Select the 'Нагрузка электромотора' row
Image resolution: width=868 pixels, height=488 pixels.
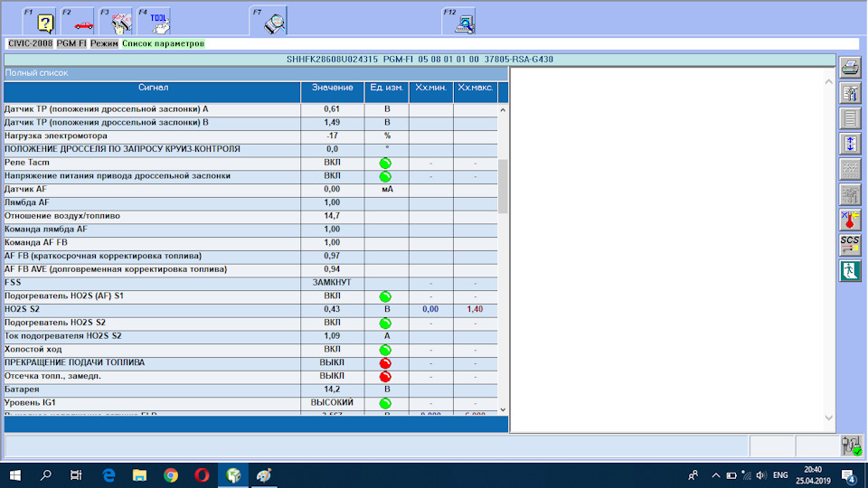(250, 136)
